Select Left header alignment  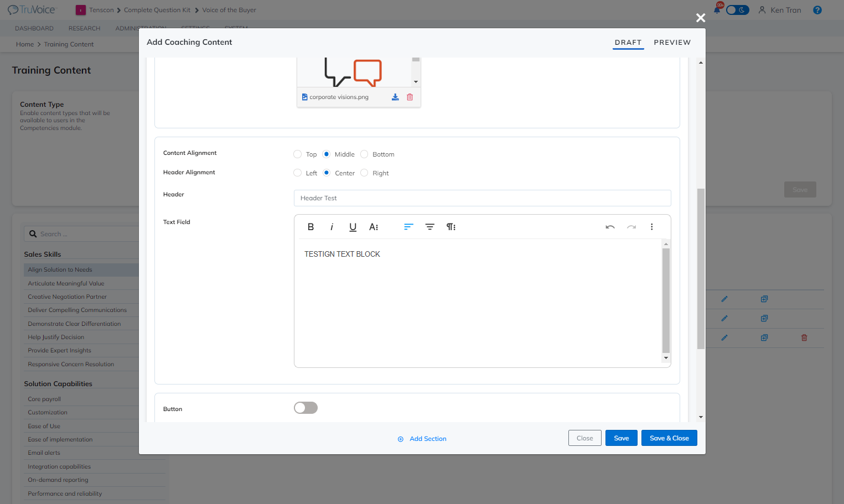tap(298, 173)
